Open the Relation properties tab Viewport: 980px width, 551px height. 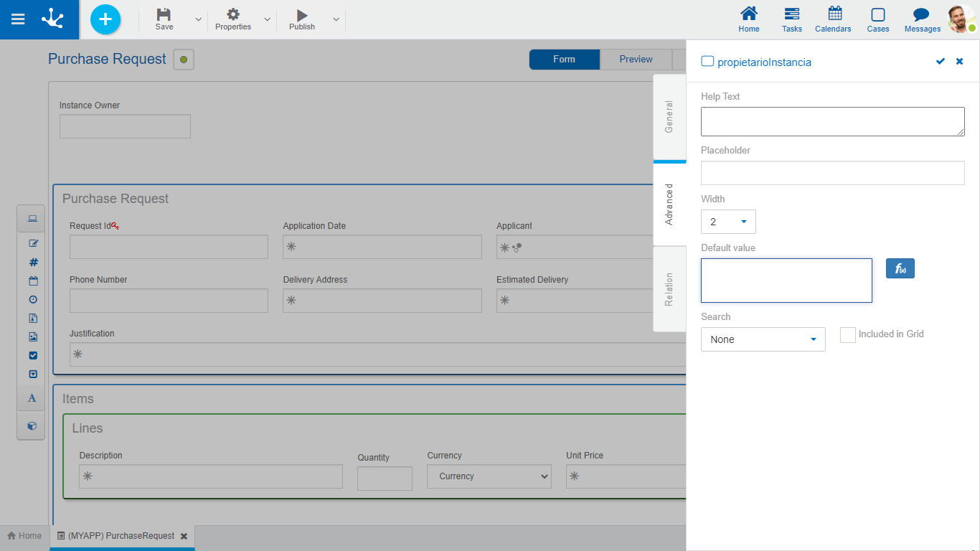coord(669,289)
